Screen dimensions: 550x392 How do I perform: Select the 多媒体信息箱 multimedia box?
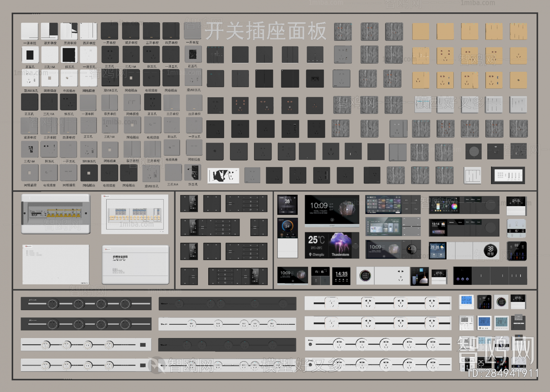coord(135,265)
